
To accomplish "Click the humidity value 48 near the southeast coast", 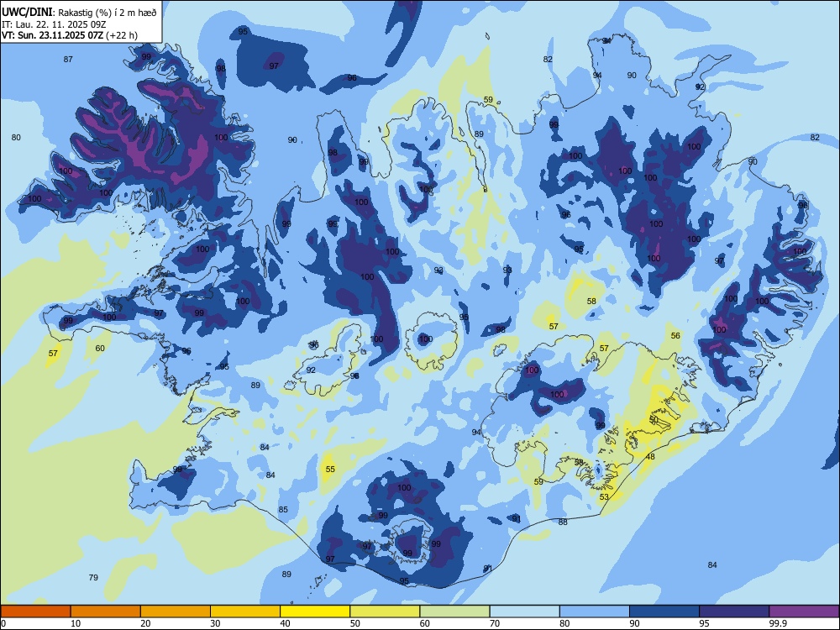I will coord(650,457).
